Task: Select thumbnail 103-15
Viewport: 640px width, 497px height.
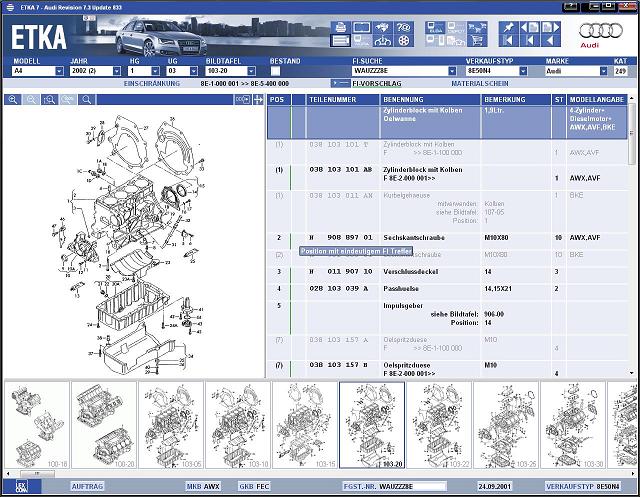Action: pos(304,425)
